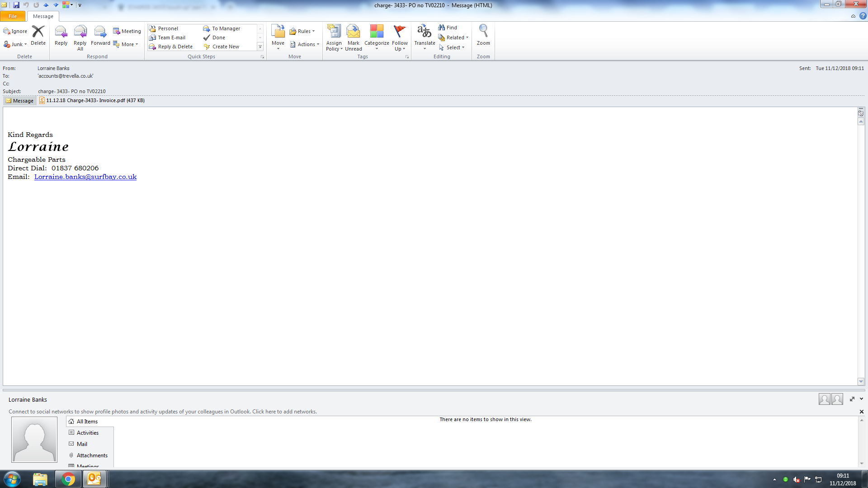
Task: Click the Reply icon
Action: tap(61, 32)
